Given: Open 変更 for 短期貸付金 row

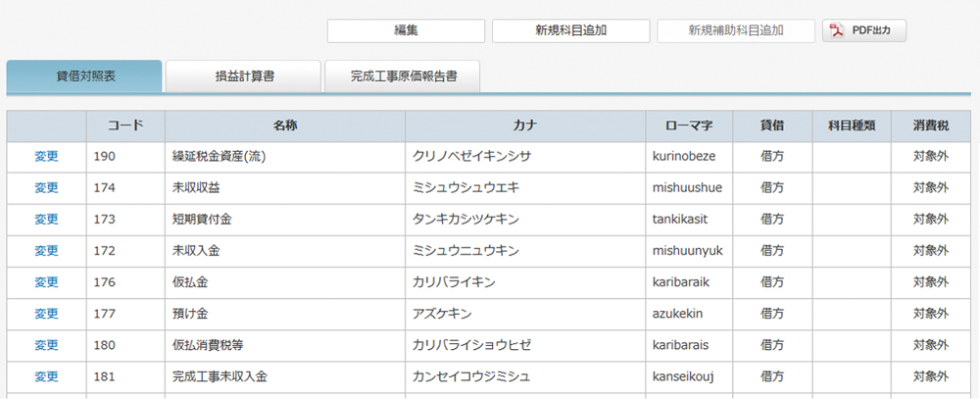Looking at the screenshot, I should point(46,219).
